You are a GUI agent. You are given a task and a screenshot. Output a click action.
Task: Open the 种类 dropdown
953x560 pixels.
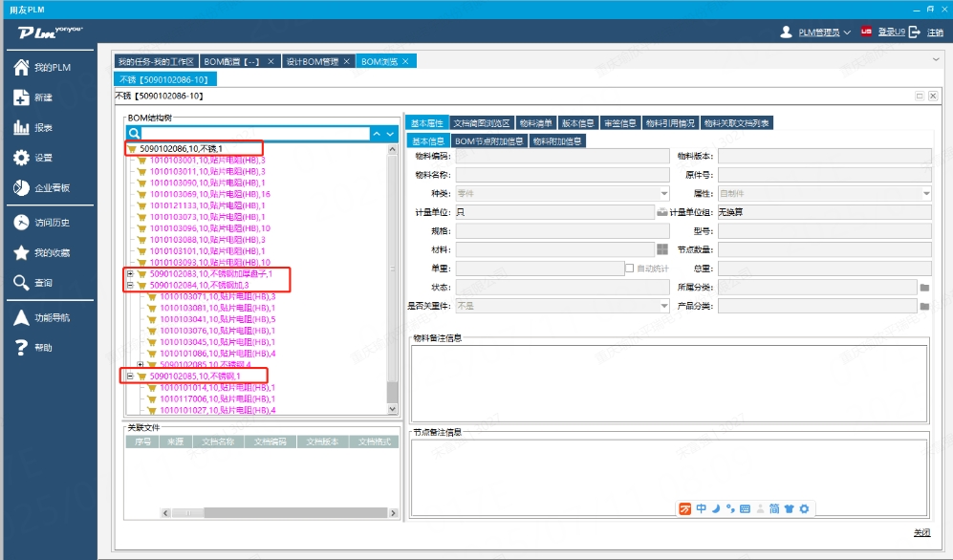664,194
